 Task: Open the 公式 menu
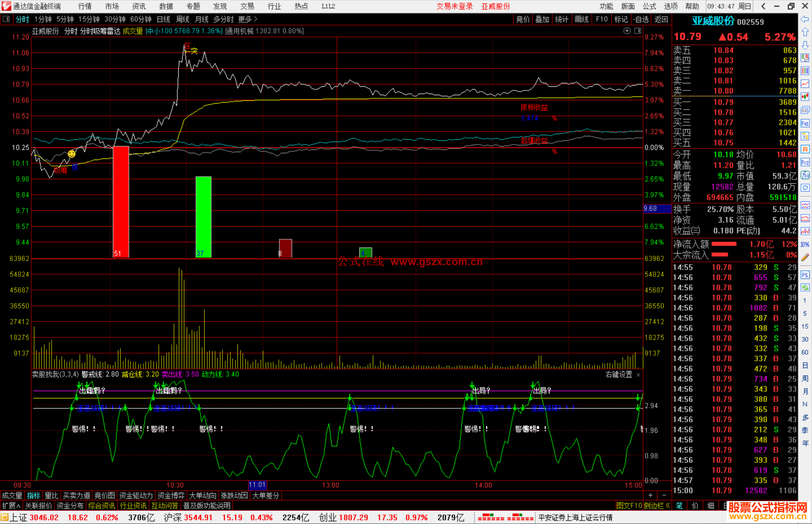click(x=649, y=6)
